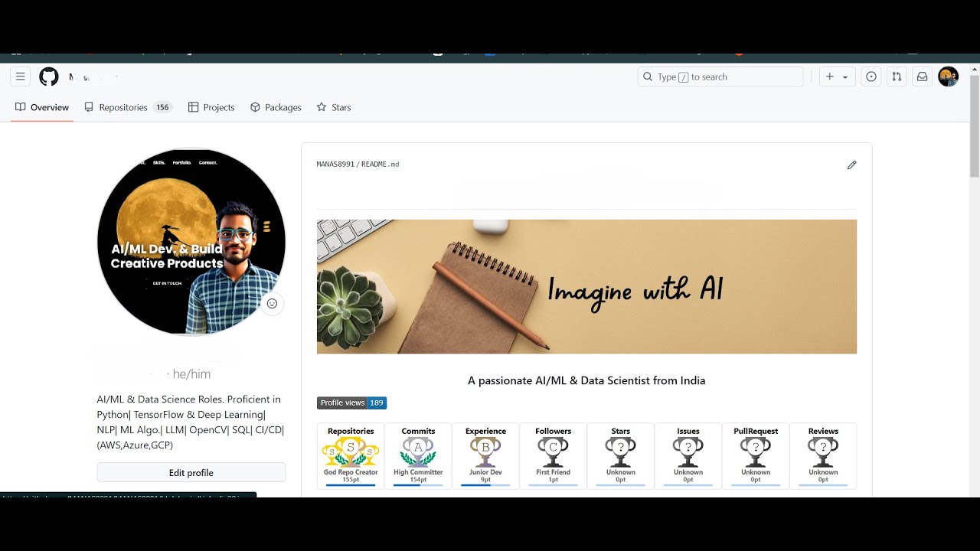
Task: Open the notifications inbox icon
Action: pos(923,77)
